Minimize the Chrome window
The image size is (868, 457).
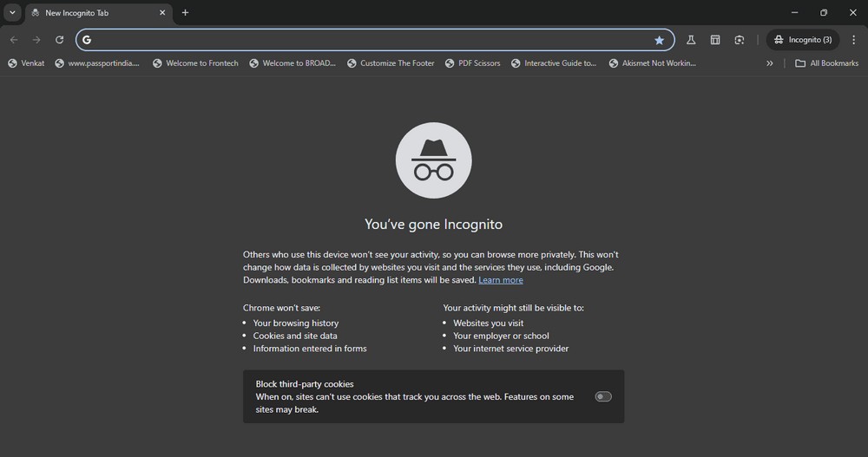click(x=794, y=12)
